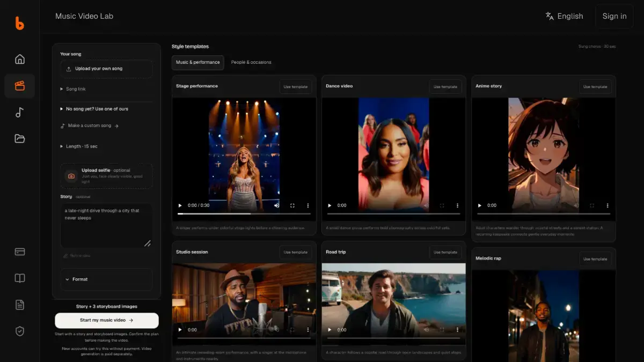Expand the Format section
This screenshot has height=362, width=644.
pyautogui.click(x=106, y=279)
